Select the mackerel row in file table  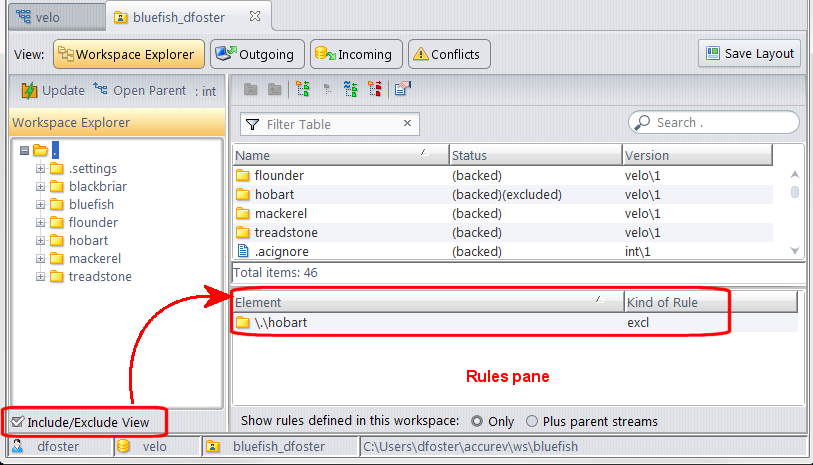coord(503,213)
